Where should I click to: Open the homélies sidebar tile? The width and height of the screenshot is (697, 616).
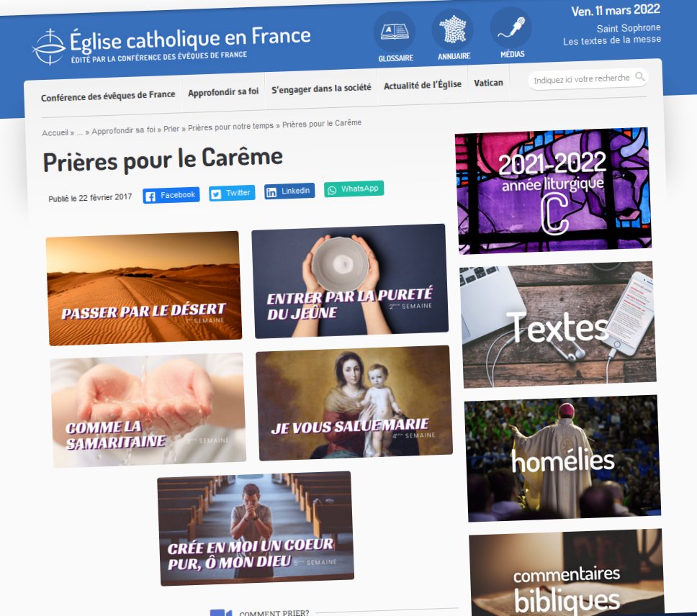pyautogui.click(x=563, y=458)
